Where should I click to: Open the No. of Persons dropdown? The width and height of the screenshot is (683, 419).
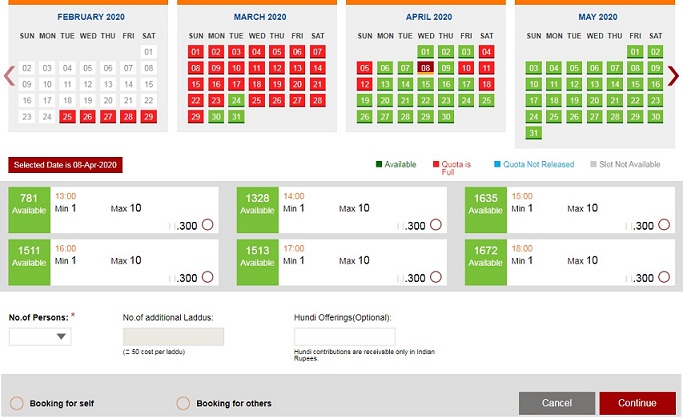tap(40, 337)
